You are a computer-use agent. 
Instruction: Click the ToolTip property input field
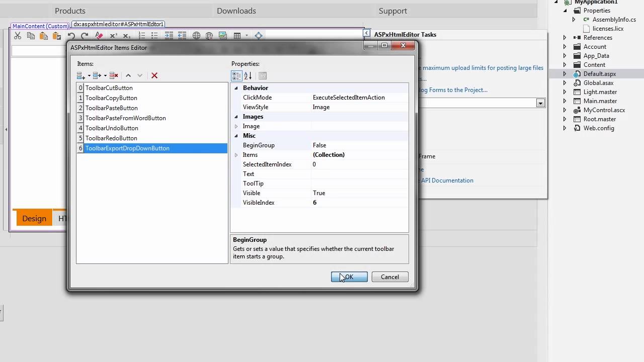point(359,184)
